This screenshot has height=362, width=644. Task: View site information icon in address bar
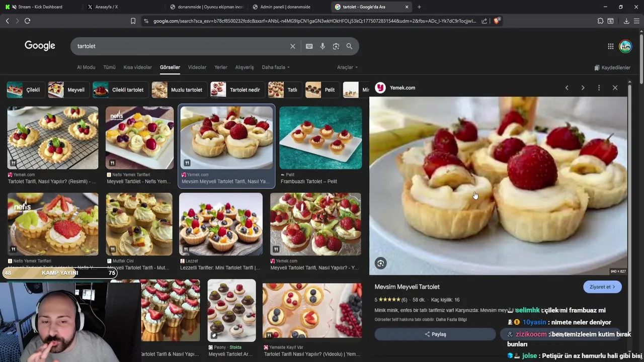pyautogui.click(x=146, y=21)
